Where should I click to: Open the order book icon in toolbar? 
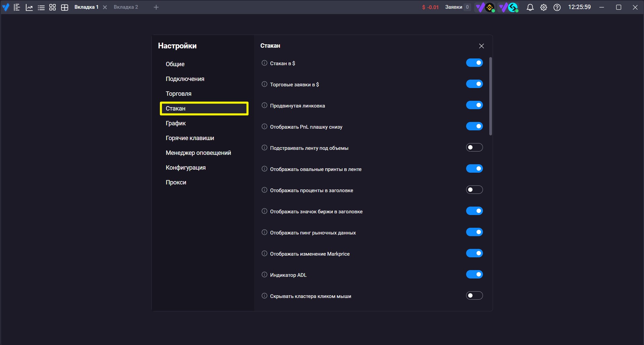tap(17, 7)
